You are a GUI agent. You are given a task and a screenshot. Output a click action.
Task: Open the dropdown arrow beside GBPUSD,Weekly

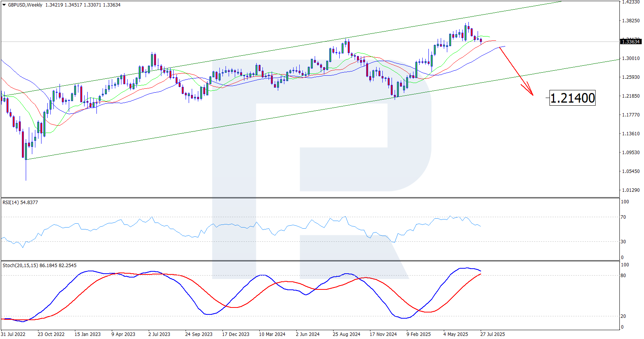(x=4, y=5)
